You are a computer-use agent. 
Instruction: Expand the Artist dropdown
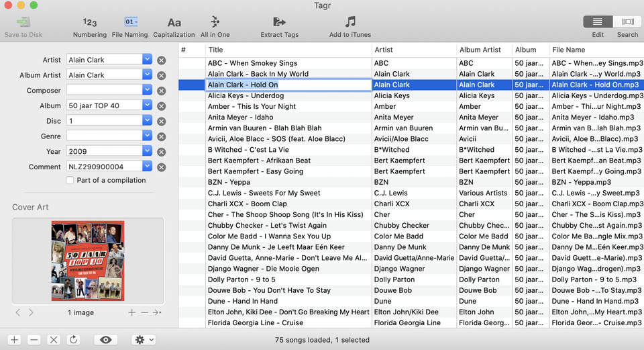click(148, 59)
